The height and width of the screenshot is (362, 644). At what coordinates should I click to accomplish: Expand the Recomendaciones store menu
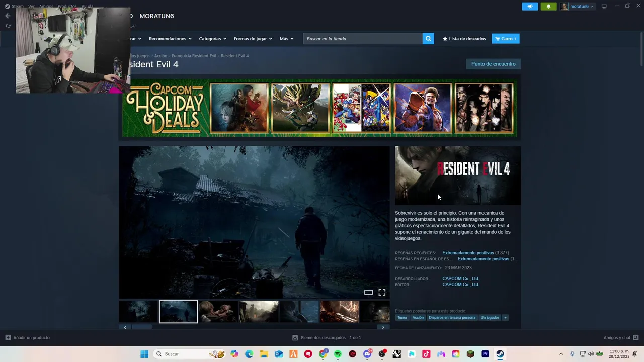coord(170,39)
